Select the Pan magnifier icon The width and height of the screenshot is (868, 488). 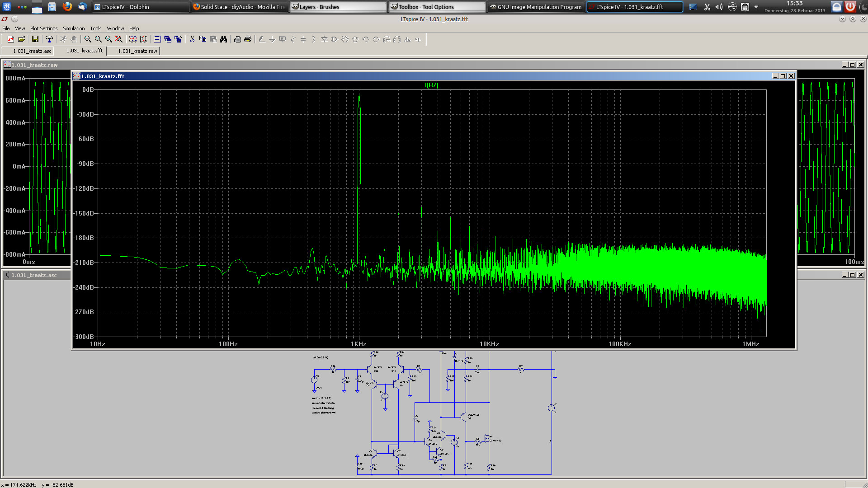coord(98,39)
